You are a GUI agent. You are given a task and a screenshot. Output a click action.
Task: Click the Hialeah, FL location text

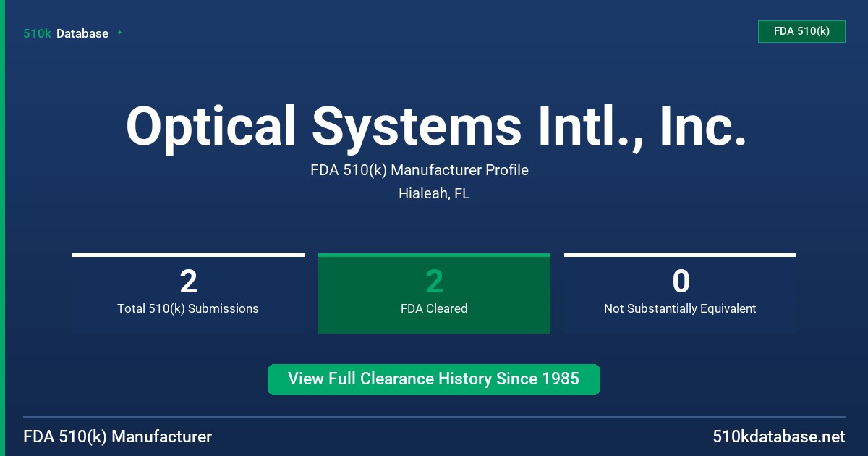click(434, 194)
